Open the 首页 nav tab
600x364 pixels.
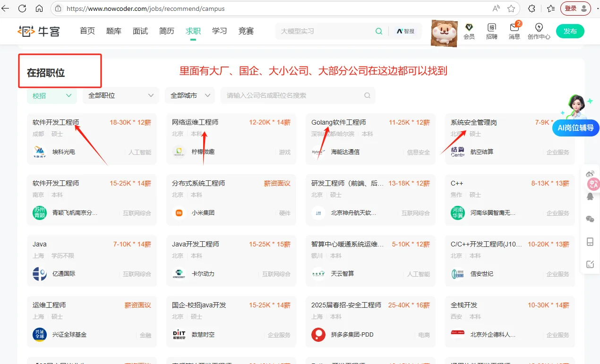coord(87,31)
